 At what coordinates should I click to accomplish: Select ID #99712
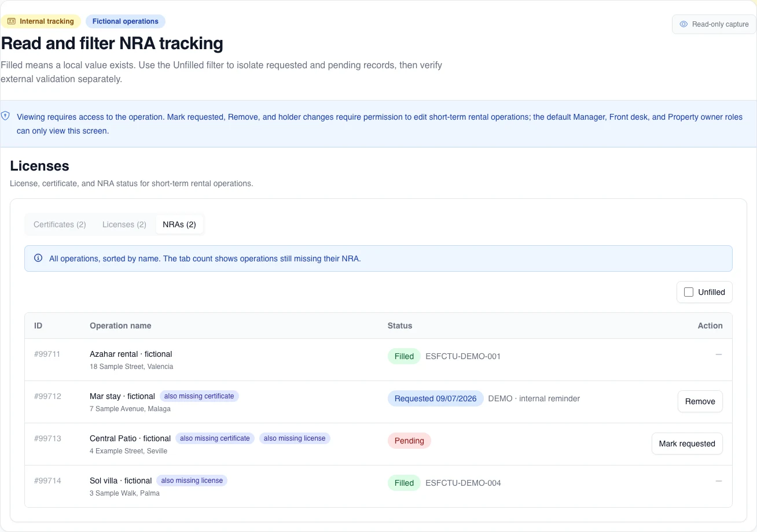pyautogui.click(x=47, y=396)
